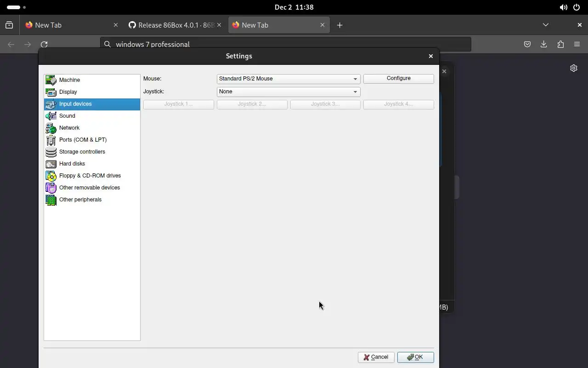Image resolution: width=588 pixels, height=368 pixels.
Task: Confirm settings with OK
Action: (416, 357)
